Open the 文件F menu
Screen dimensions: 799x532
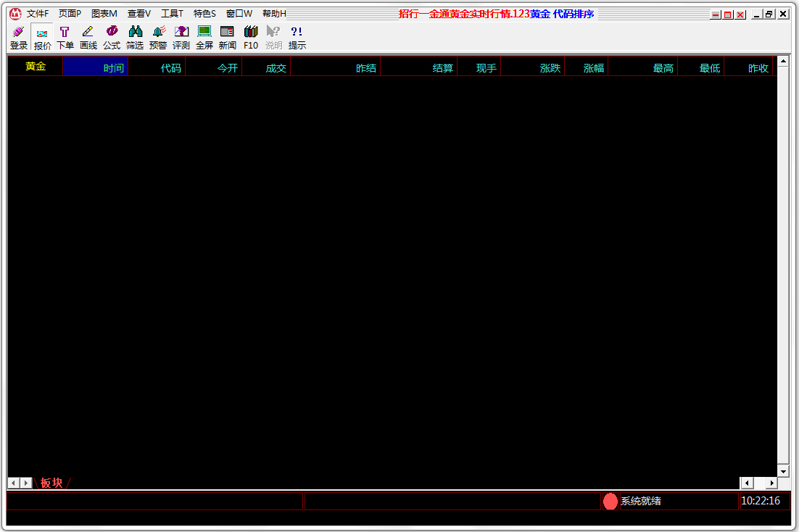point(38,14)
